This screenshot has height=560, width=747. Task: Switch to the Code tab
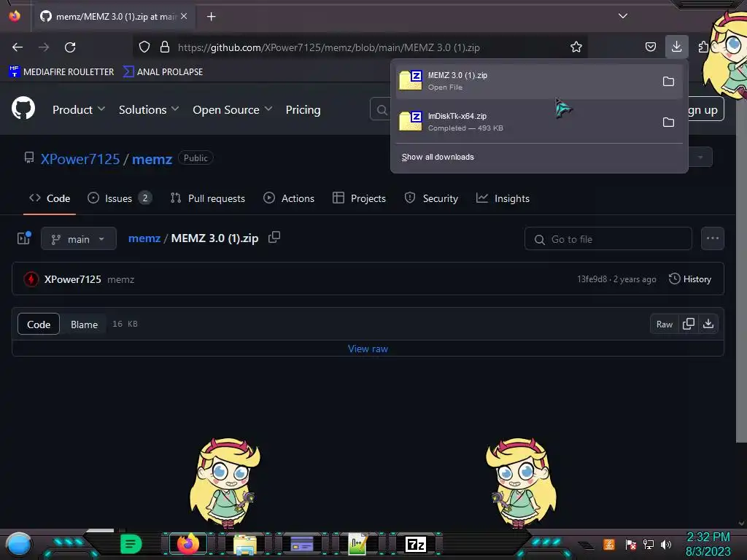pos(50,198)
